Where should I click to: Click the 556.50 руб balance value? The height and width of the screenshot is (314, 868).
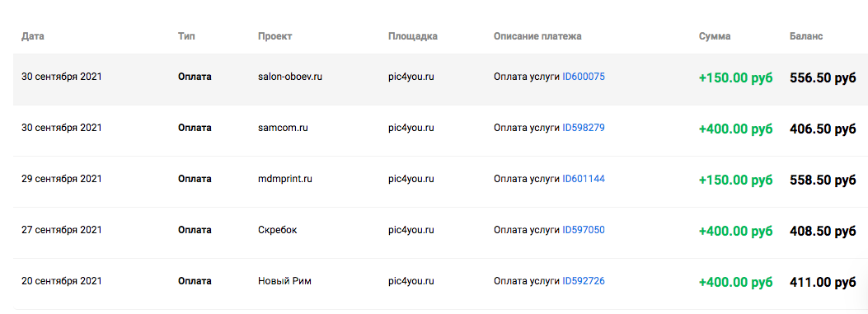(x=823, y=78)
